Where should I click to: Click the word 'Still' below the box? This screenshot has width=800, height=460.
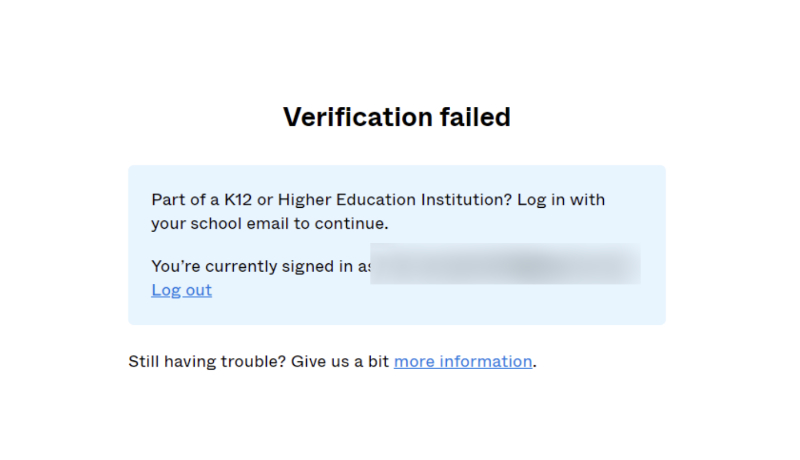click(146, 361)
